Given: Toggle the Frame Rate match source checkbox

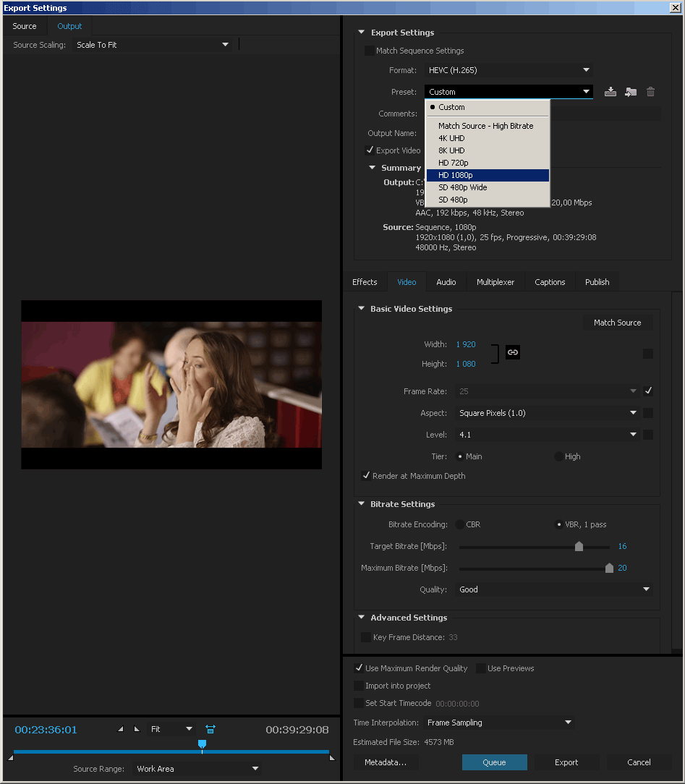Looking at the screenshot, I should click(648, 391).
